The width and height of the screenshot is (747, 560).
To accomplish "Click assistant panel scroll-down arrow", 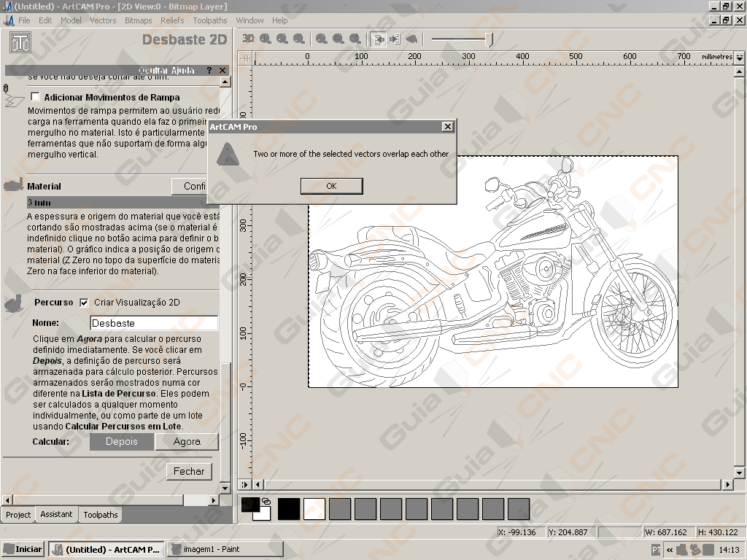I will tap(225, 488).
